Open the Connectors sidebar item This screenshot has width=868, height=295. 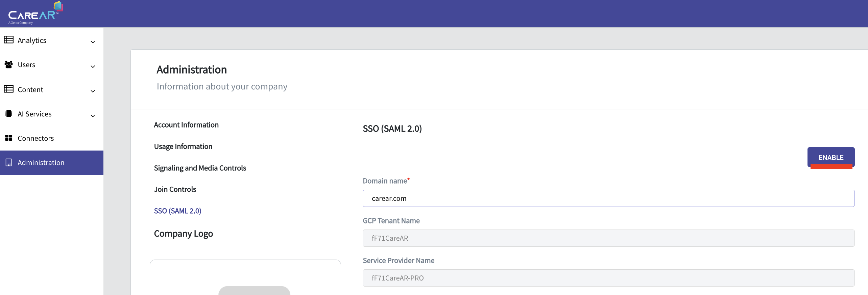36,138
